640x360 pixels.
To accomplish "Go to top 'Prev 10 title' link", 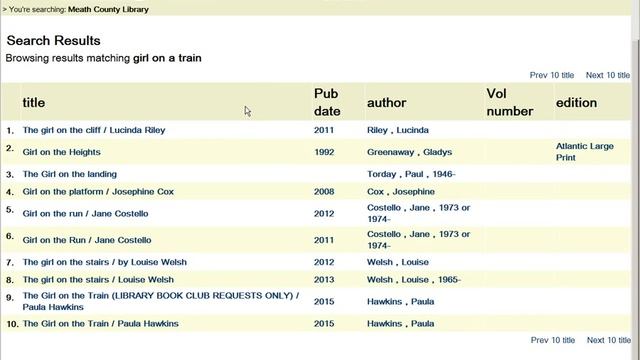I will point(552,76).
